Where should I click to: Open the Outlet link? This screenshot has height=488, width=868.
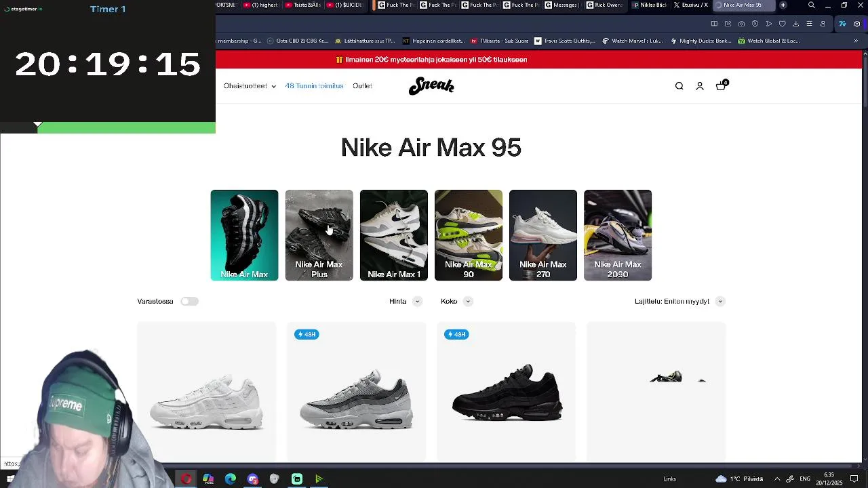point(362,86)
